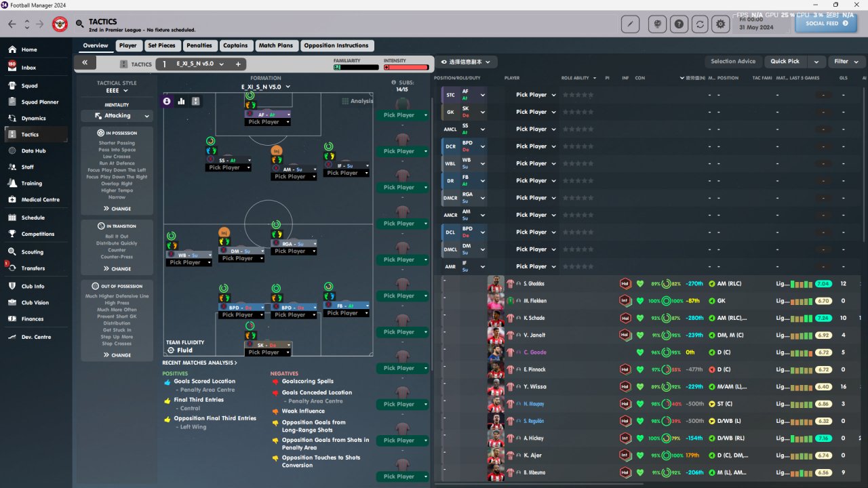Screen dimensions: 868x488
Task: Click the exclamation warning icon on pitch
Action: pos(195,101)
